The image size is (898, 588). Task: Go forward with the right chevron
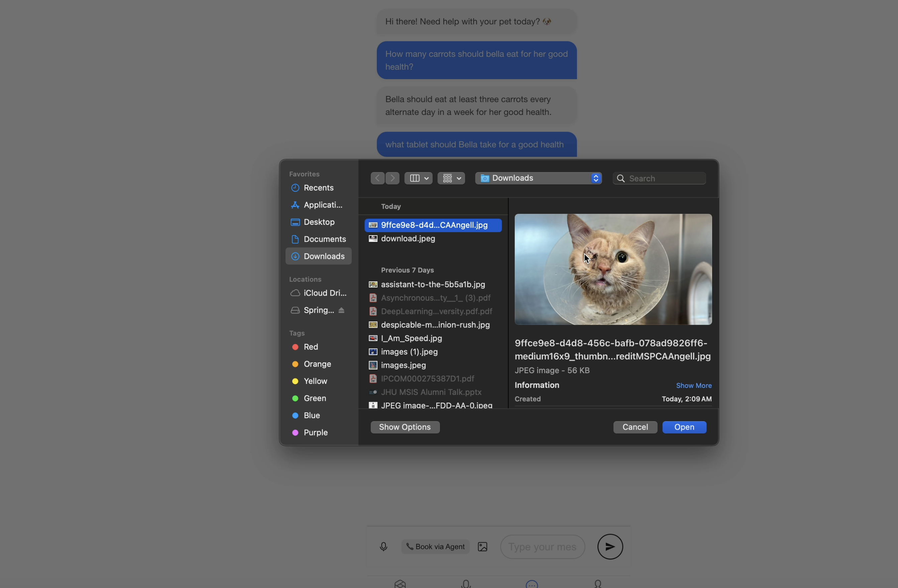tap(392, 178)
